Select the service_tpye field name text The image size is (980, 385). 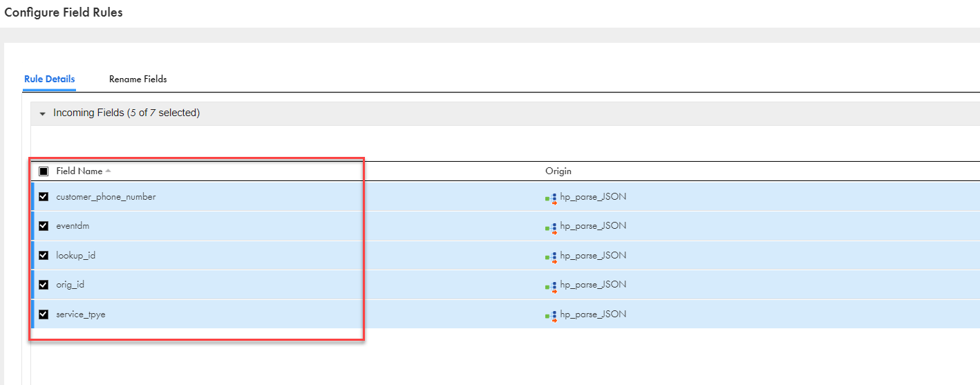[80, 314]
